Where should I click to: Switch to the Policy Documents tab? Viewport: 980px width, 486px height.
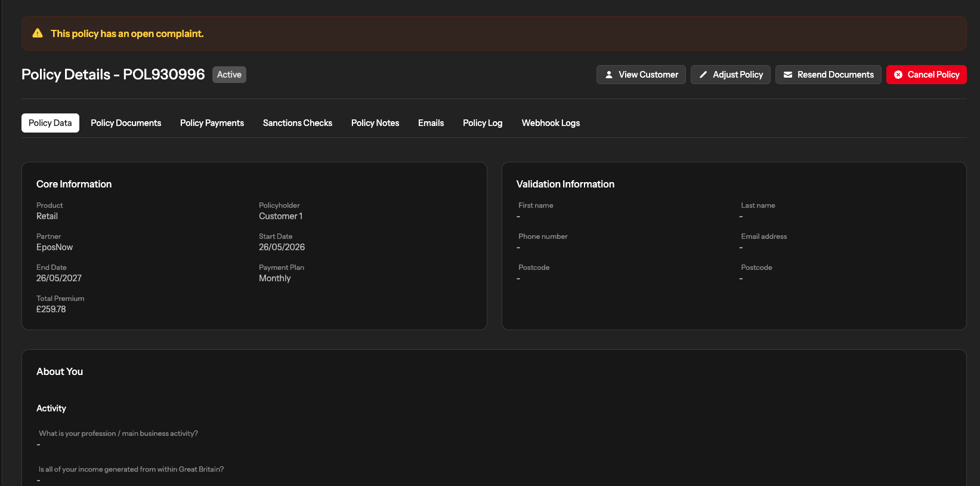click(126, 123)
